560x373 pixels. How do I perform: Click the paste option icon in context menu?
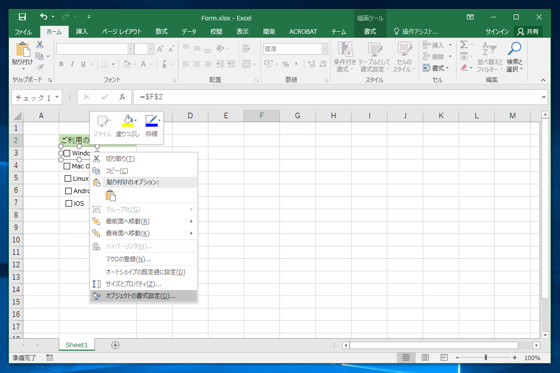tap(111, 195)
